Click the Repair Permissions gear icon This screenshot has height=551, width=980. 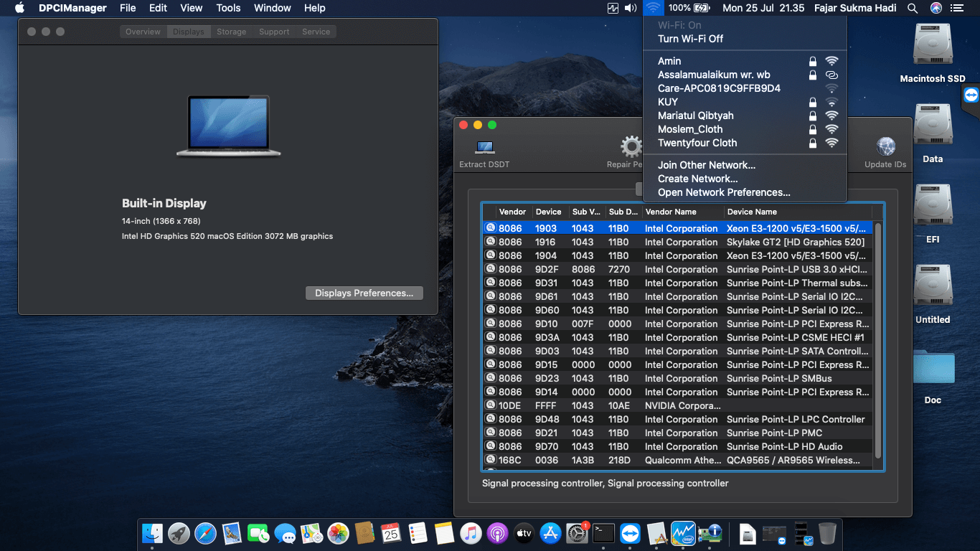(x=631, y=146)
